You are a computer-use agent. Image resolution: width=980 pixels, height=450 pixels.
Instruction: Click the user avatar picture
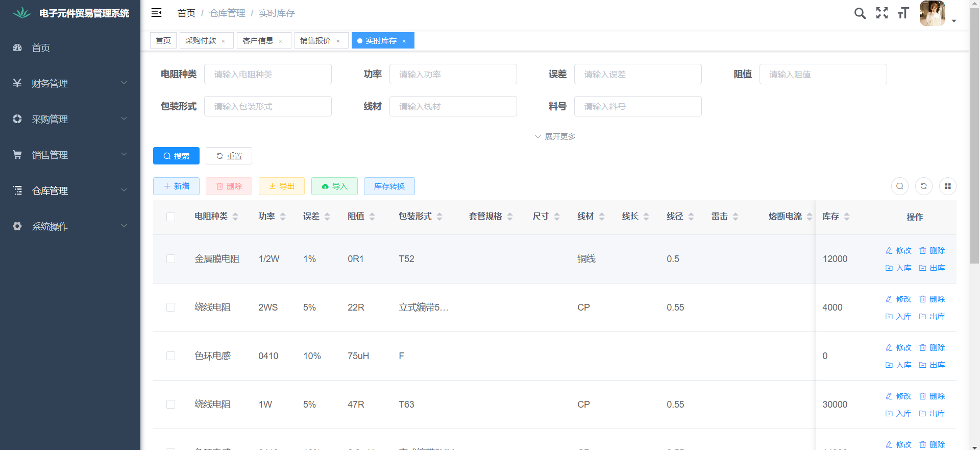(x=933, y=13)
